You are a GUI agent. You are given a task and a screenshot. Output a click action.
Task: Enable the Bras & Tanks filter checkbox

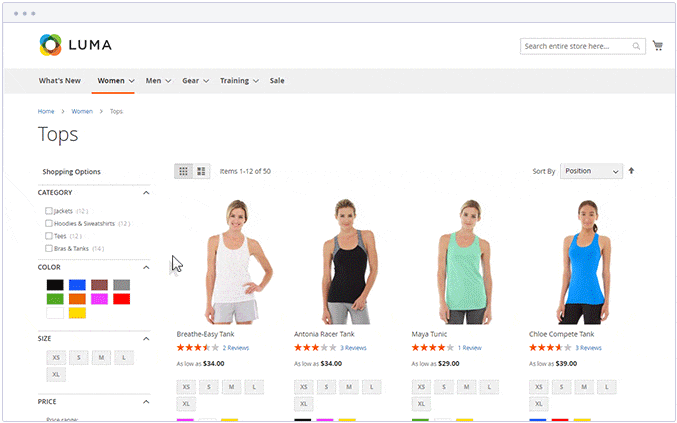[49, 248]
